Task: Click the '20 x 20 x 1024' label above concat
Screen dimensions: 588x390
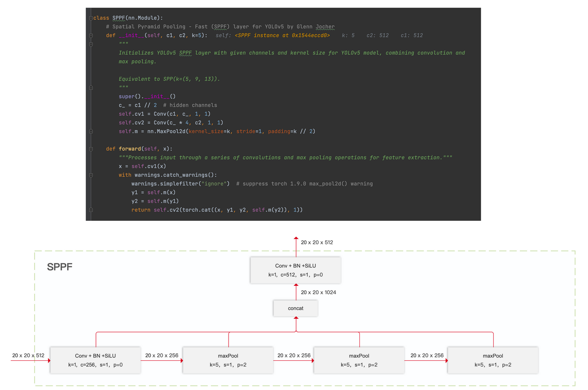Action: 319,292
